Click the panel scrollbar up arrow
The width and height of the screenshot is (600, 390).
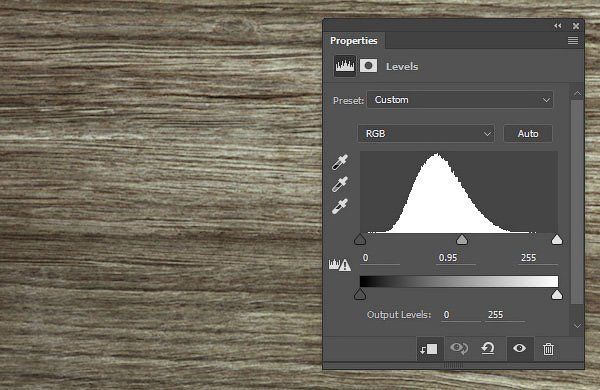tap(577, 93)
